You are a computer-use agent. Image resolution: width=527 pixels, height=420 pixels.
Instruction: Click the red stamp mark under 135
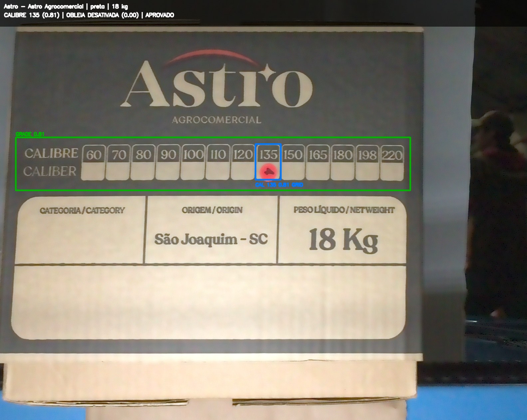[x=269, y=172]
